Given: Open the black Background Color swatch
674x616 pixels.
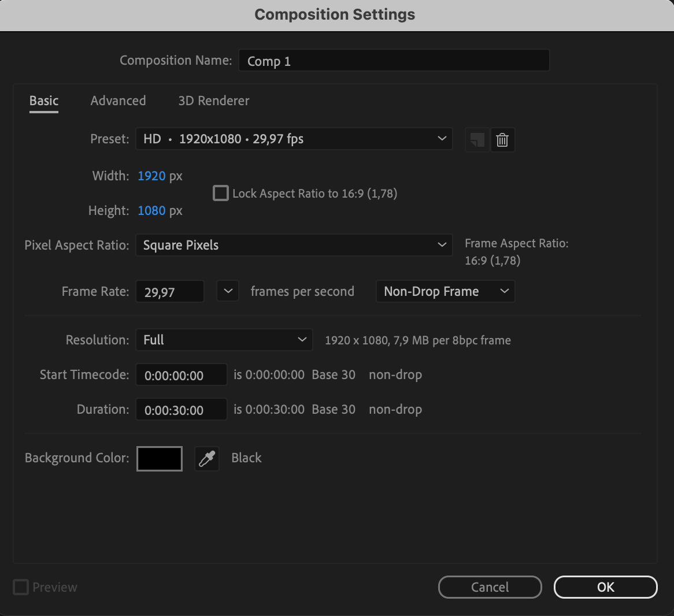Looking at the screenshot, I should click(x=160, y=459).
